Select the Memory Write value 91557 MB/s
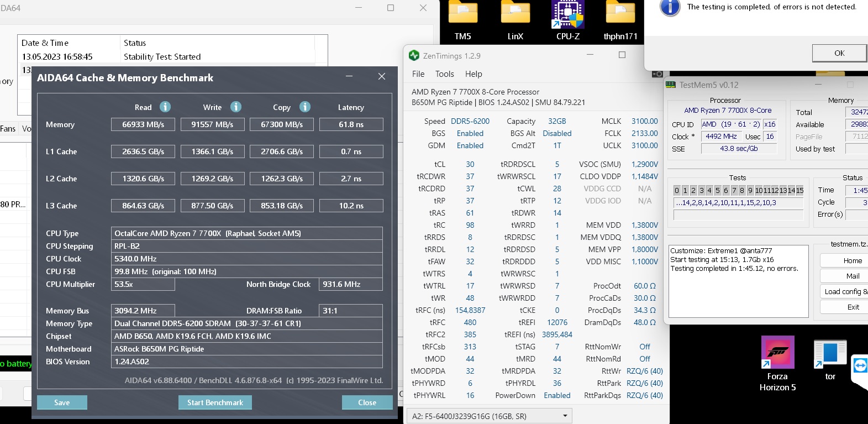The height and width of the screenshot is (424, 868). pos(212,124)
